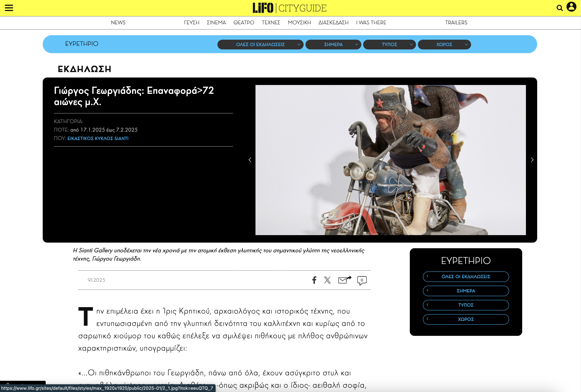Go to TRAILERS section
This screenshot has height=392, width=581.
[x=456, y=23]
